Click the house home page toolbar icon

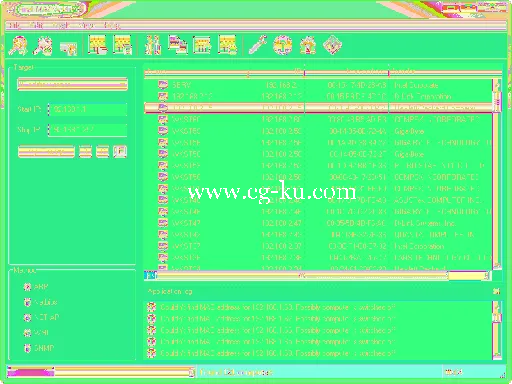[308, 45]
